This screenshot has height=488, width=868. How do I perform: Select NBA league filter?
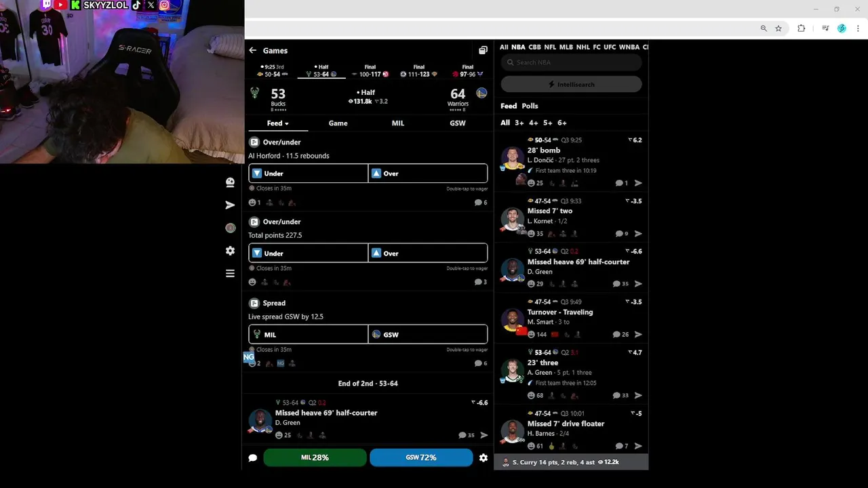(518, 47)
